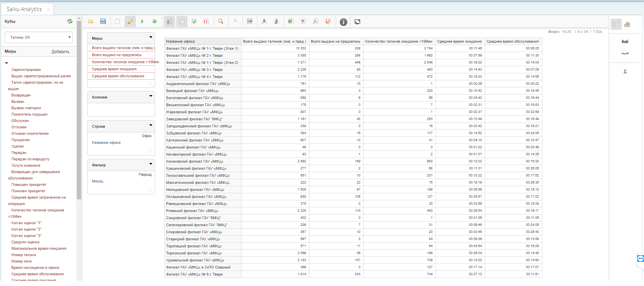The image size is (644, 286).
Task: Show MDX with the red brackets icon
Action: pyautogui.click(x=206, y=22)
